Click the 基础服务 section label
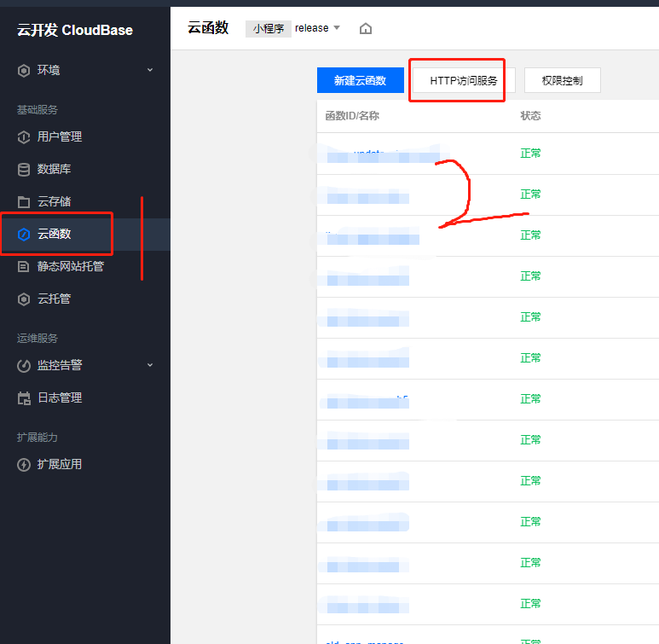659x644 pixels. pos(38,110)
